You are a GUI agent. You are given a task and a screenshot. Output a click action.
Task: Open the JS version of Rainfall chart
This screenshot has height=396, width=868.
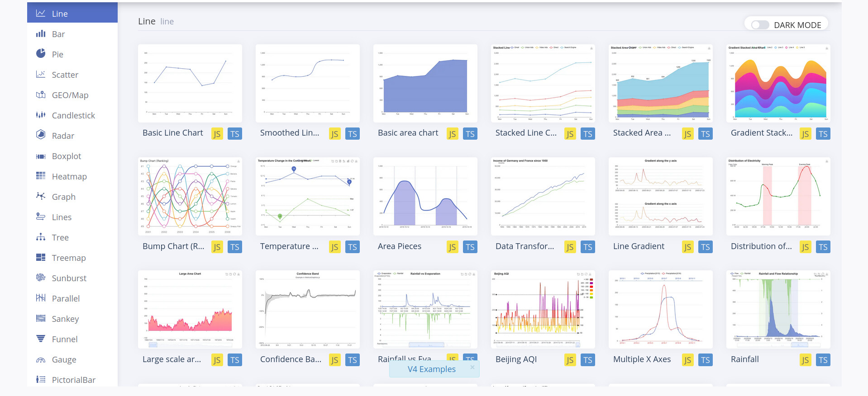[805, 360]
